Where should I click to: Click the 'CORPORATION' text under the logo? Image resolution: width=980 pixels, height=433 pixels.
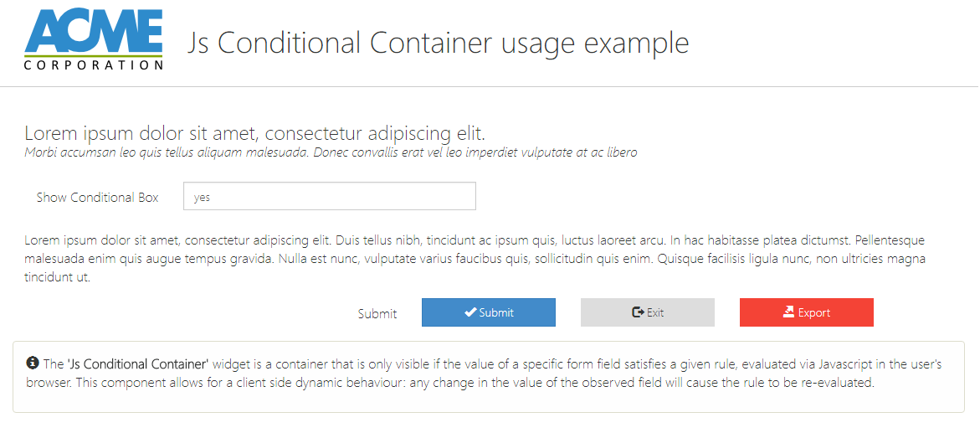click(x=93, y=64)
